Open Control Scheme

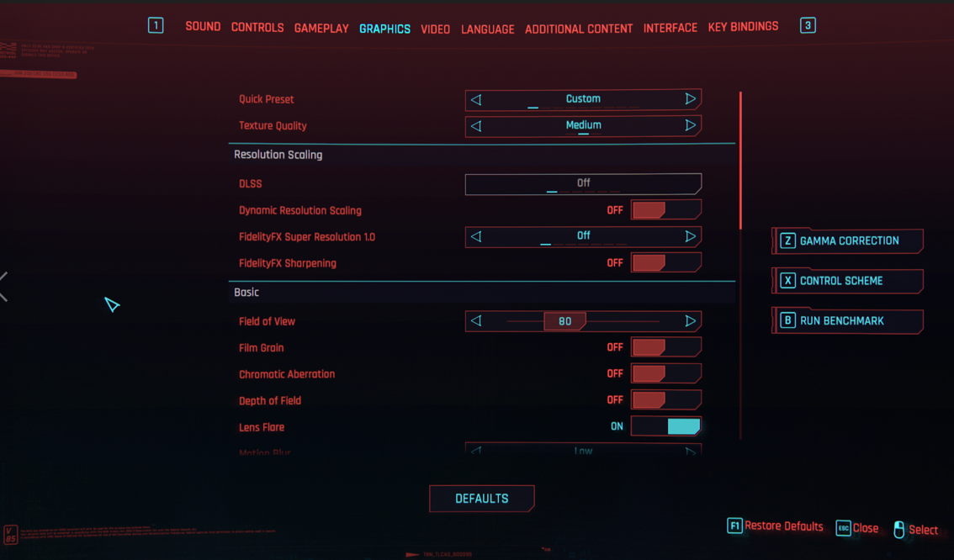pos(847,281)
